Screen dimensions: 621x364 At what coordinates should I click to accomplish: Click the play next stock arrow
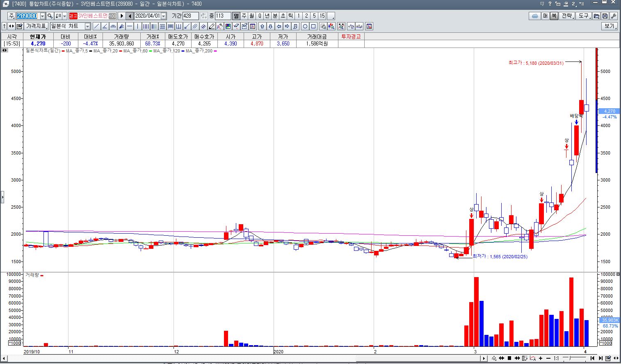point(122,16)
